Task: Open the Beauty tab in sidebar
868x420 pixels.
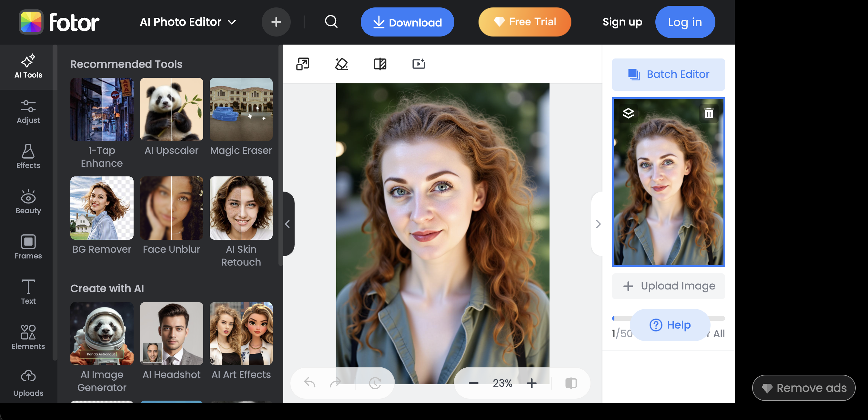Action: (28, 202)
